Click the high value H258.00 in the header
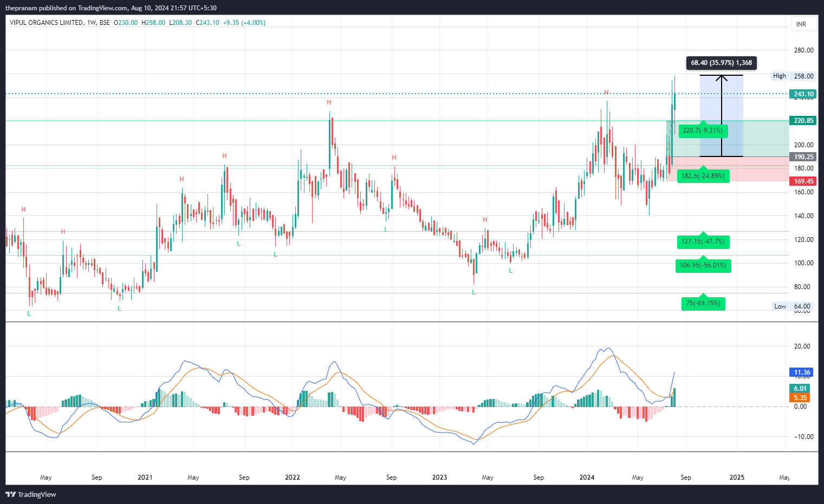 [x=153, y=23]
